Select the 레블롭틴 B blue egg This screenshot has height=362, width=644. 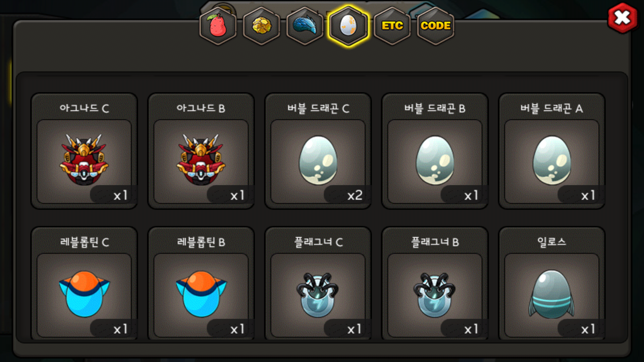tap(201, 294)
